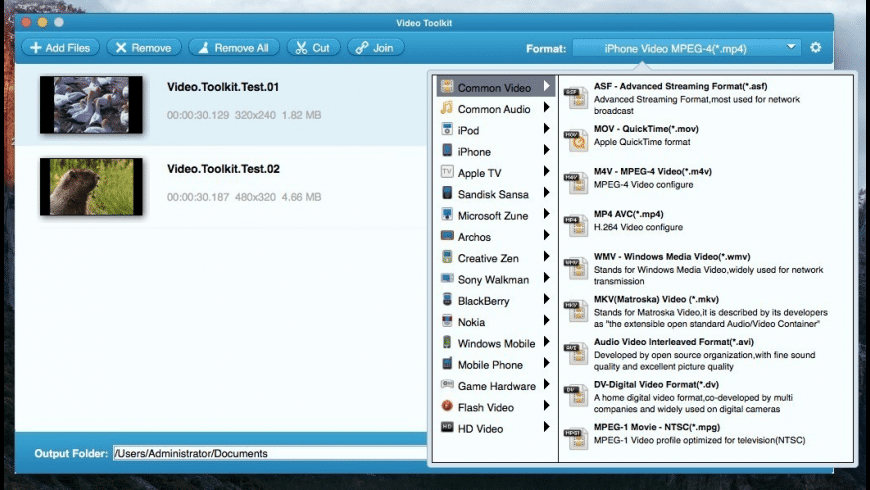Select the Video.Toolkit.Test.01 thumbnail

point(91,105)
